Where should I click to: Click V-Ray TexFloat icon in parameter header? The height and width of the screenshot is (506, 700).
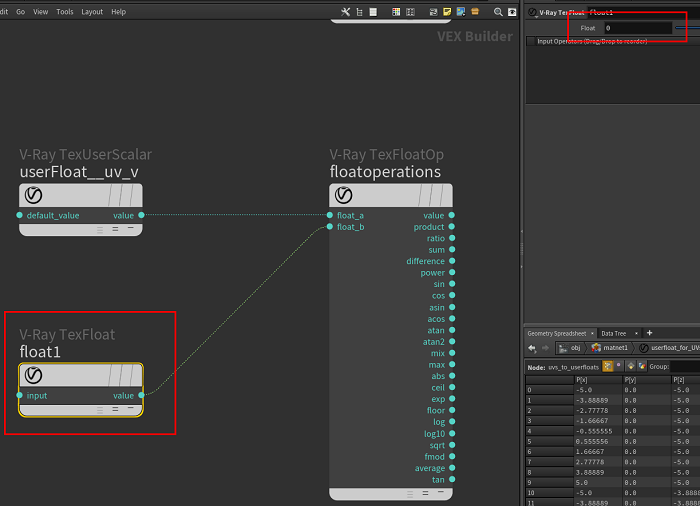pos(532,13)
